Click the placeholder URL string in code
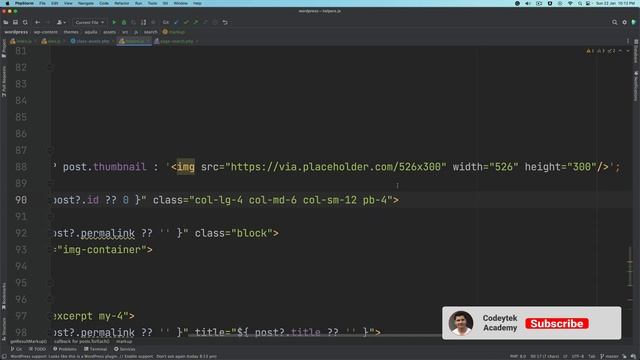Screen dimensions: 640x360 (x=336, y=167)
